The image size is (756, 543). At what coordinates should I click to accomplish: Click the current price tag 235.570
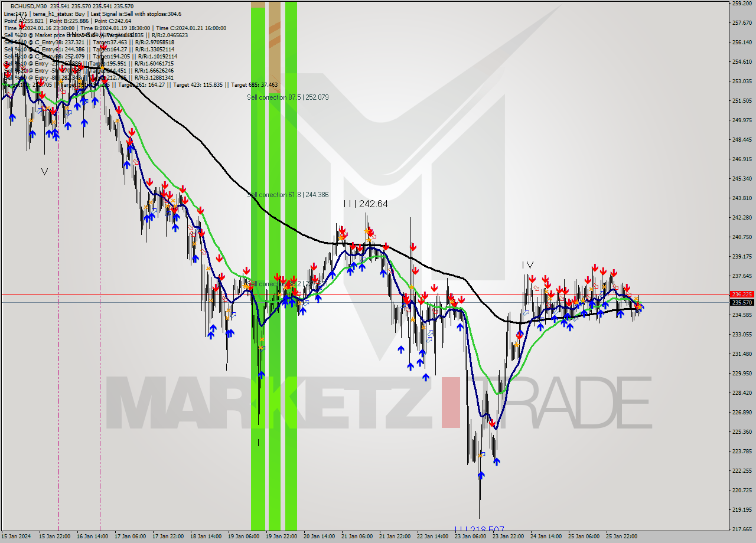(x=742, y=302)
